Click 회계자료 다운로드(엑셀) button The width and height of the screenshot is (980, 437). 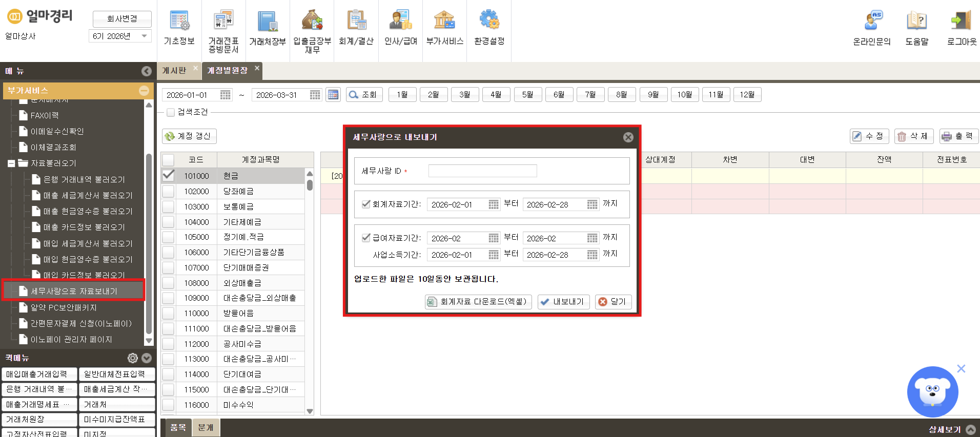coord(478,302)
